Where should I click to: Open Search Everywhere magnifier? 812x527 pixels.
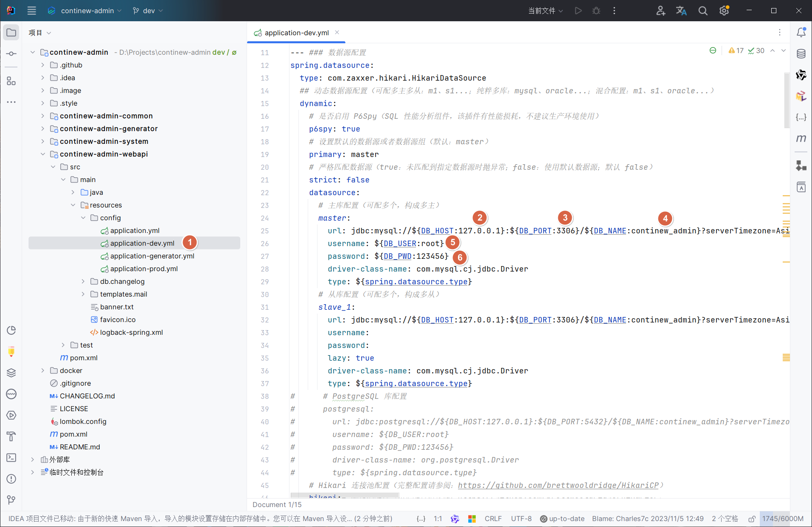(703, 11)
